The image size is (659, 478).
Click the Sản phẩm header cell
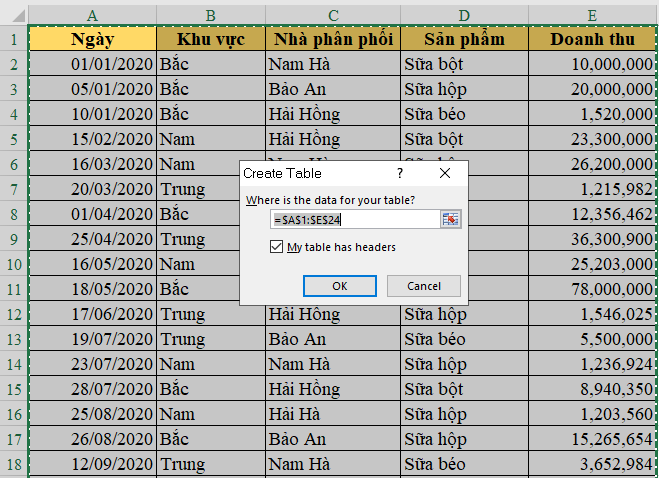(x=464, y=39)
